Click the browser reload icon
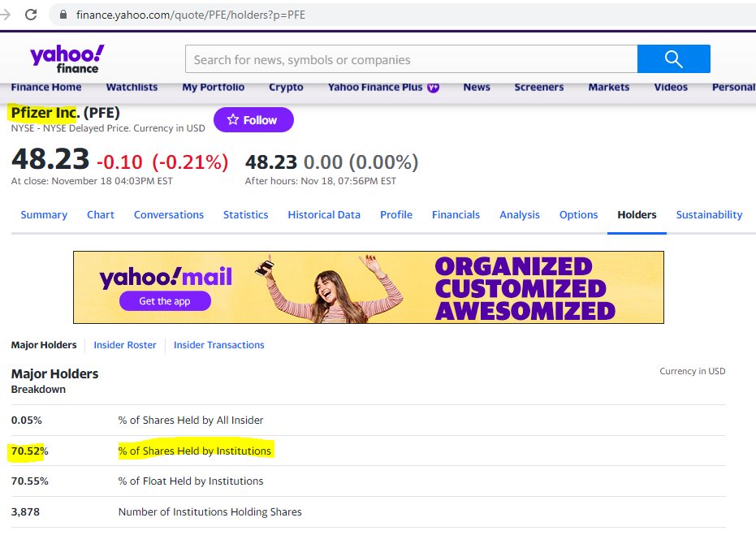The width and height of the screenshot is (756, 535). (x=31, y=15)
